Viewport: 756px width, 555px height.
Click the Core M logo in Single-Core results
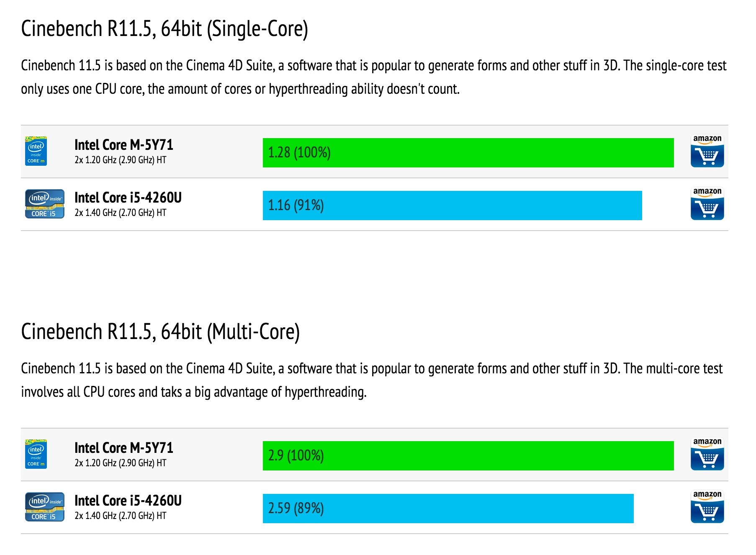(x=36, y=151)
